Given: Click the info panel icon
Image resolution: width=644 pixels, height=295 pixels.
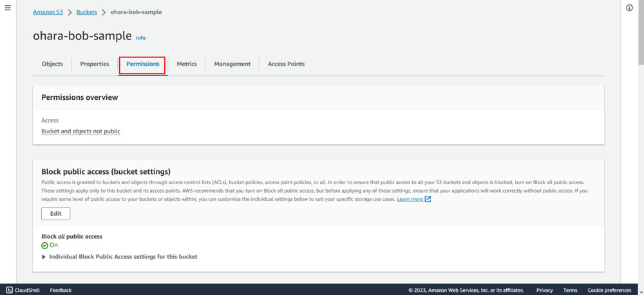Looking at the screenshot, I should coord(629,8).
